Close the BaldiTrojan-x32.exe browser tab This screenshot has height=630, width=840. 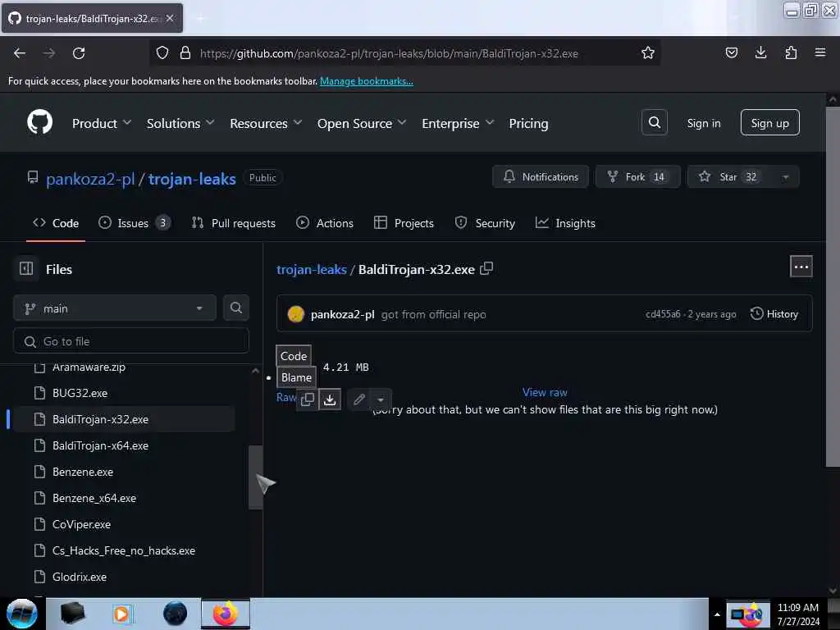point(170,18)
